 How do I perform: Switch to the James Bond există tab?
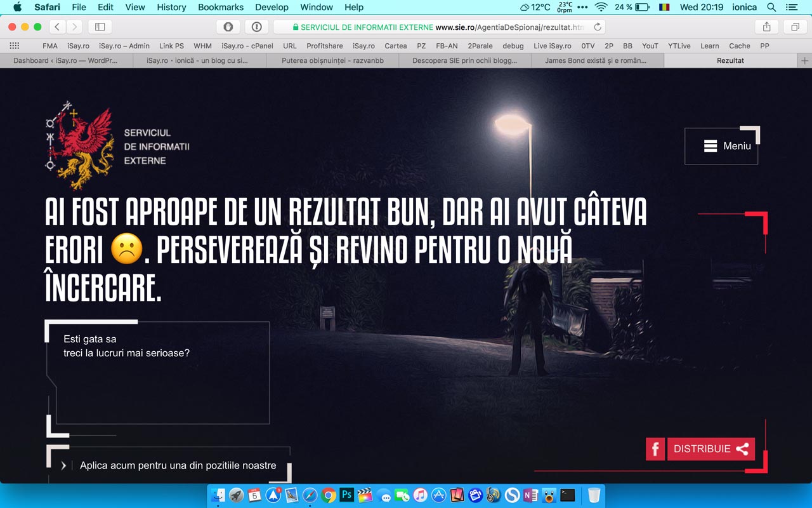click(598, 60)
